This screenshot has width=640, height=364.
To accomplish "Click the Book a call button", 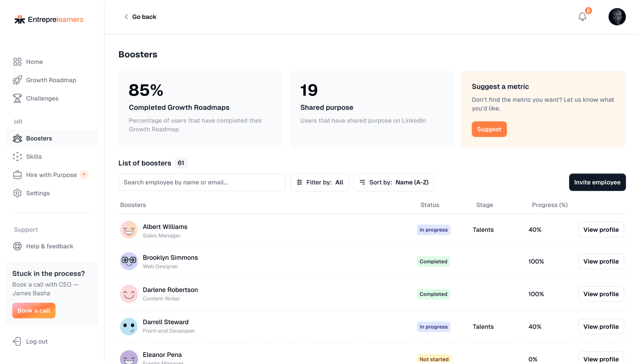I will click(x=34, y=311).
